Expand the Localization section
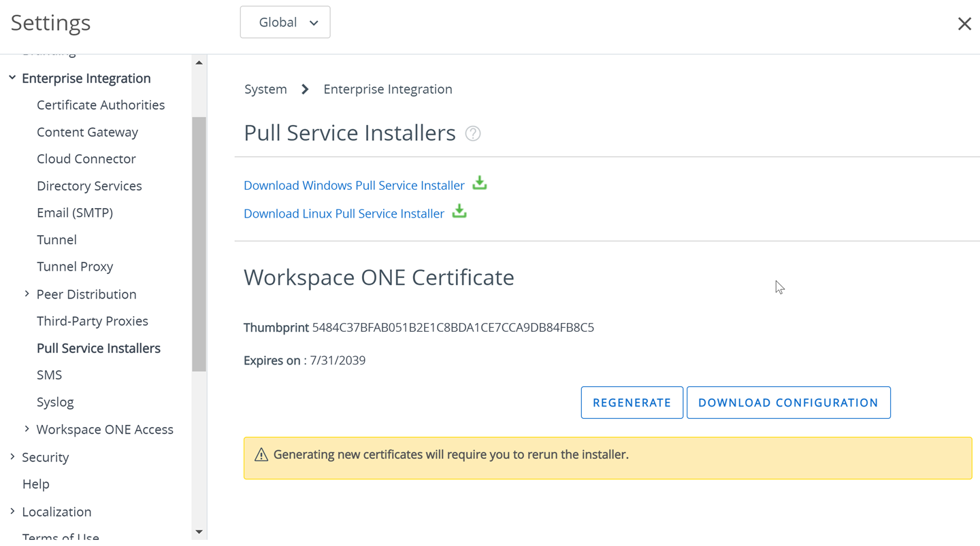Screen dimensions: 980x546 click(12, 511)
